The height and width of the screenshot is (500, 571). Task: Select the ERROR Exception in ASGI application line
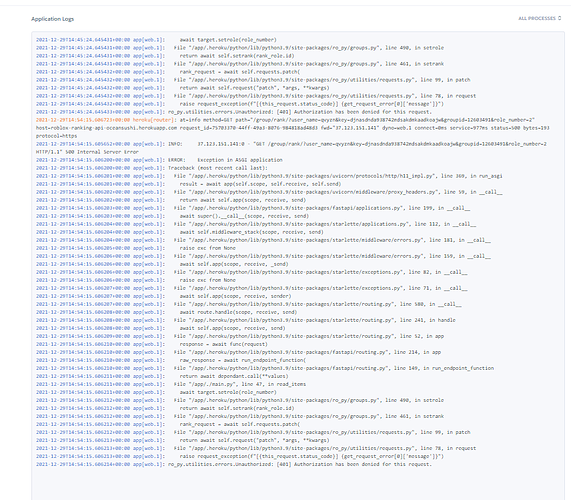click(159, 160)
